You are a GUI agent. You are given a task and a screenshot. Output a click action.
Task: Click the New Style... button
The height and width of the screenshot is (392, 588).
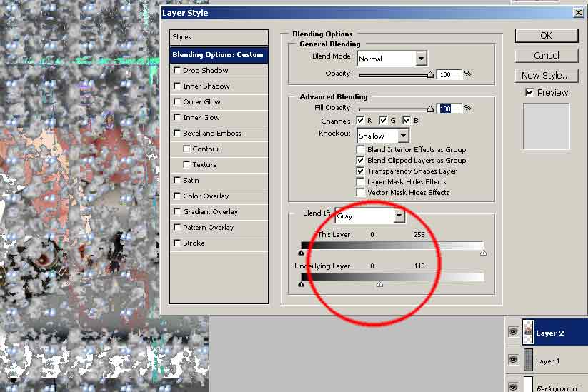[547, 75]
